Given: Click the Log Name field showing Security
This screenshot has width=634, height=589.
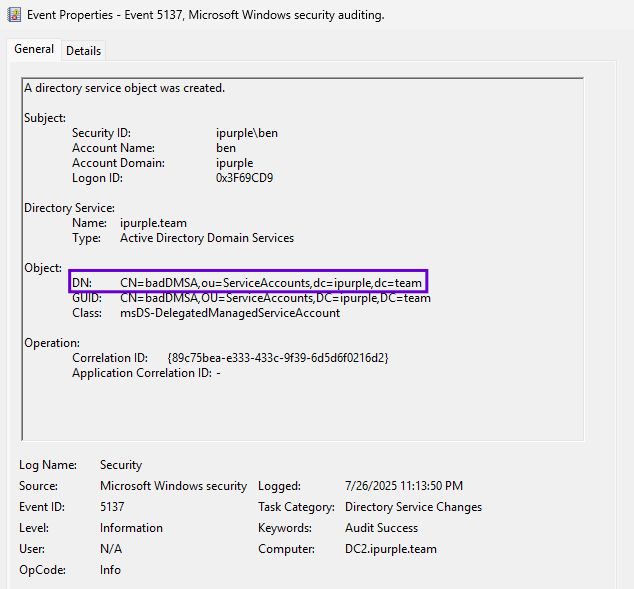Looking at the screenshot, I should 121,465.
